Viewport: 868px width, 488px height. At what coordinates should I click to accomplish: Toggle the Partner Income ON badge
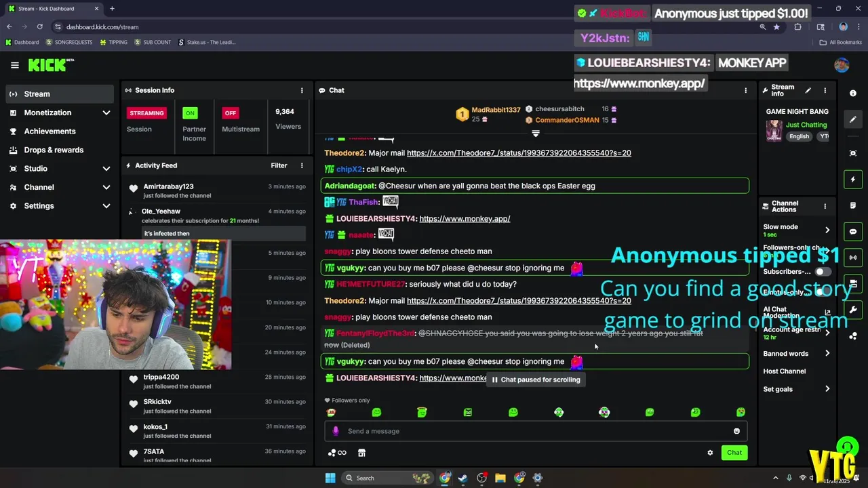190,113
